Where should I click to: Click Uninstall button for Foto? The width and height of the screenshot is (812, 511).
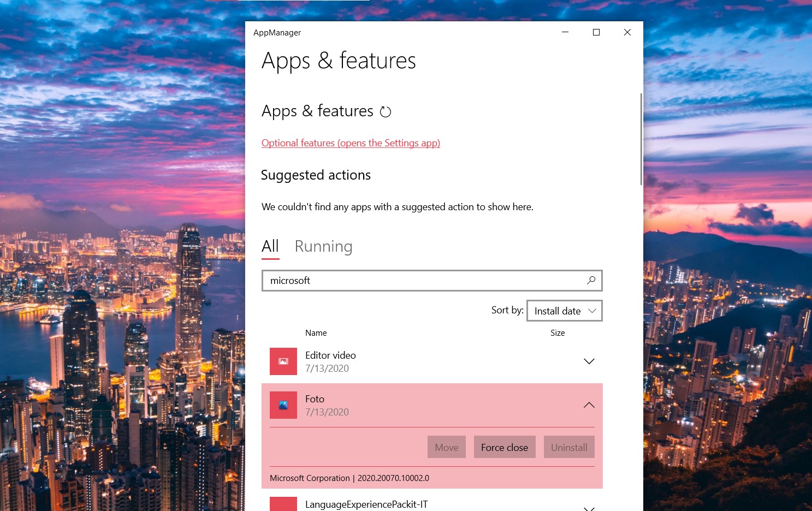[x=569, y=447]
